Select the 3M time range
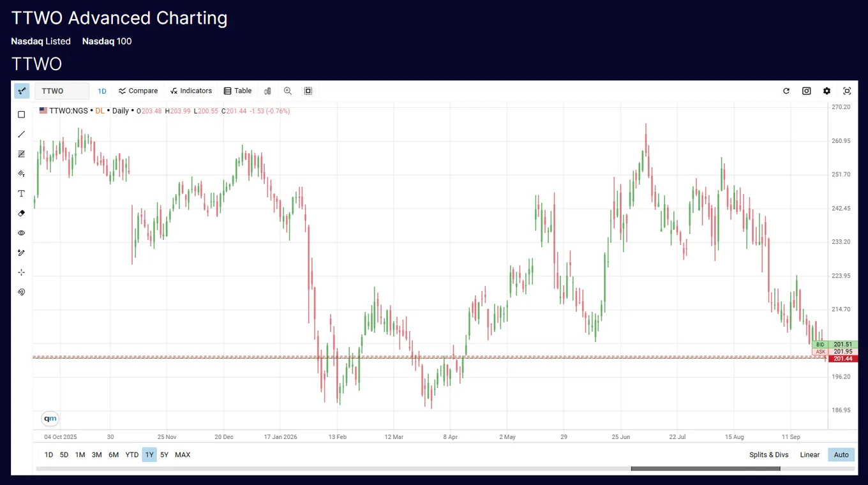This screenshot has height=485, width=868. point(96,455)
